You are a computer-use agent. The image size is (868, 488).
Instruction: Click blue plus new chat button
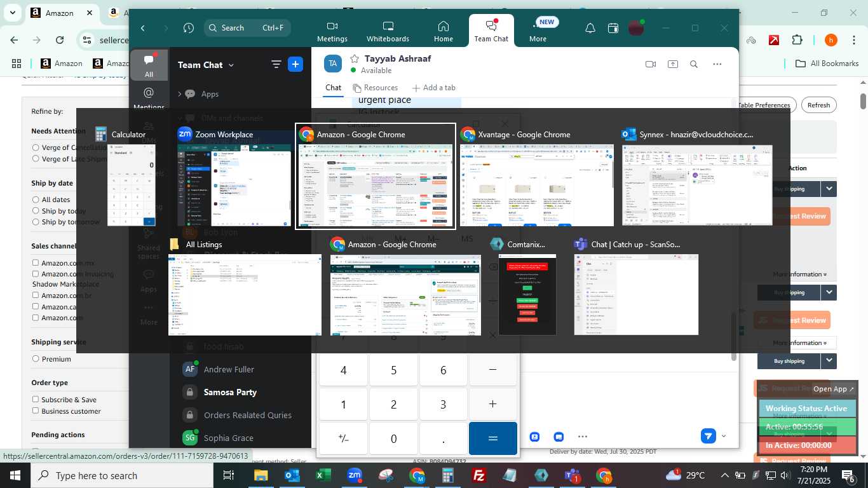295,64
